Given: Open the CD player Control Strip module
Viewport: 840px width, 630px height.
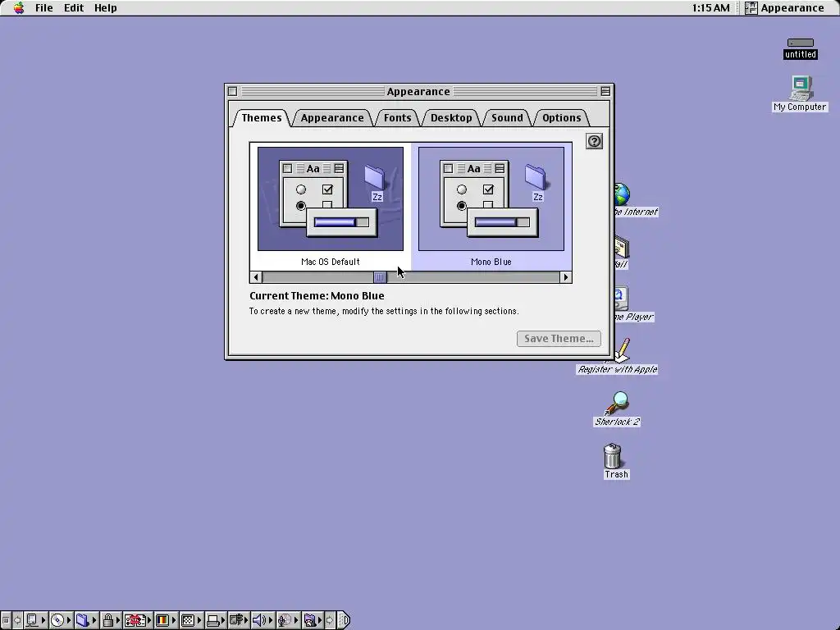Looking at the screenshot, I should tap(61, 620).
